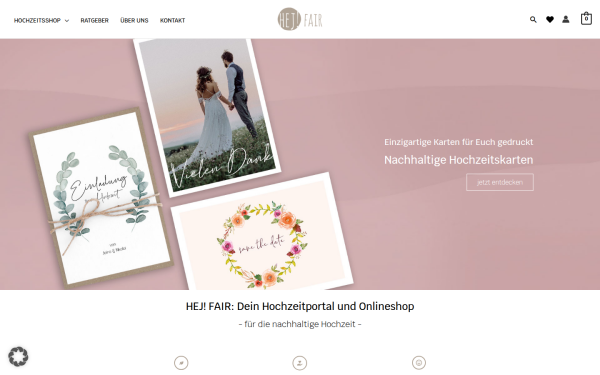Image resolution: width=600 pixels, height=375 pixels.
Task: Open the user account icon
Action: [566, 19]
